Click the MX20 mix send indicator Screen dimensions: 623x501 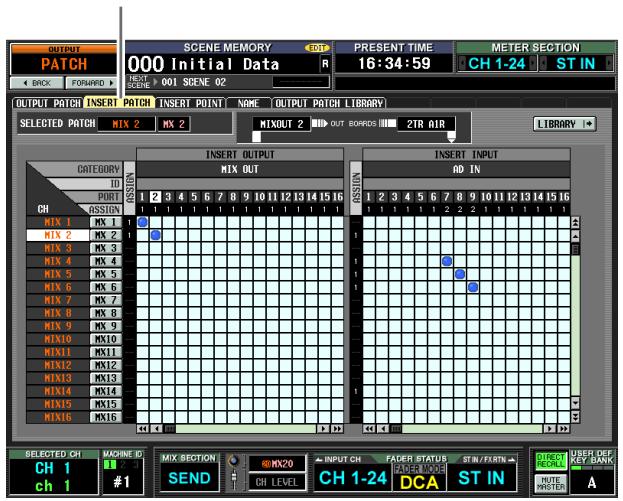[x=277, y=464]
